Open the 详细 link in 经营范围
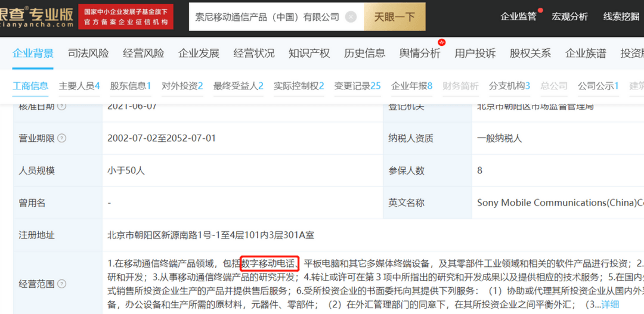Image resolution: width=644 pixels, height=314 pixels. (x=610, y=304)
